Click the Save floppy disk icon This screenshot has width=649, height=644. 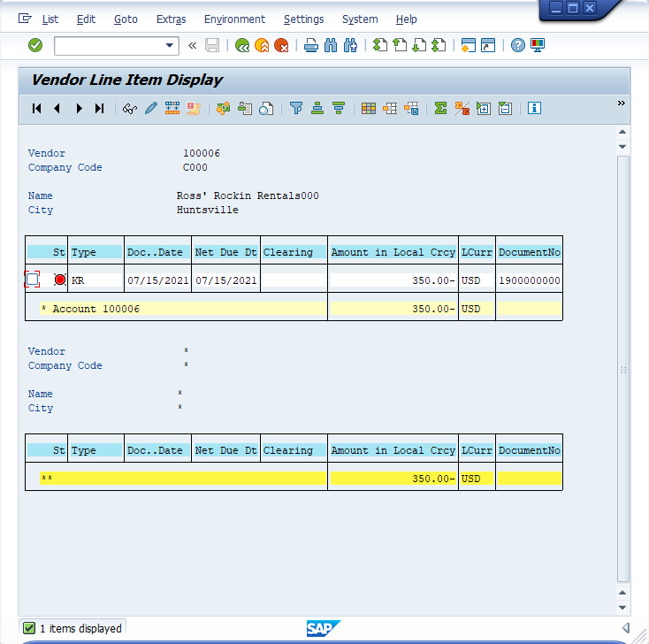212,45
